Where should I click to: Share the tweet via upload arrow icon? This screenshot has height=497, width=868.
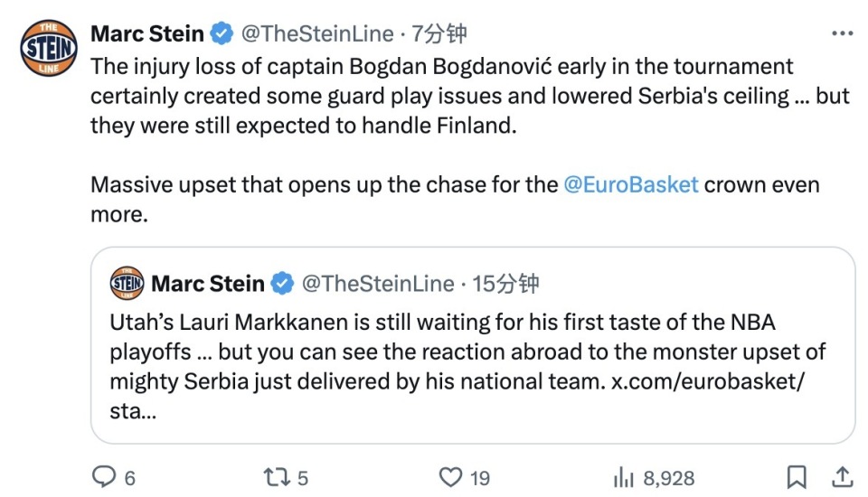tap(841, 476)
